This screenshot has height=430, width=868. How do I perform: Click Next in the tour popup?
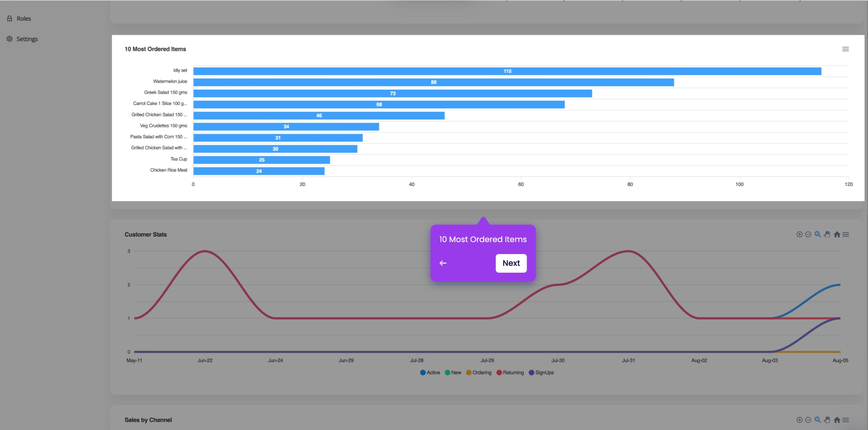(x=511, y=263)
